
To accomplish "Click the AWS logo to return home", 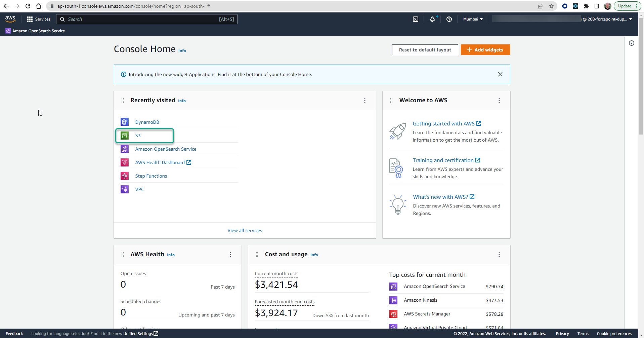I will point(10,19).
